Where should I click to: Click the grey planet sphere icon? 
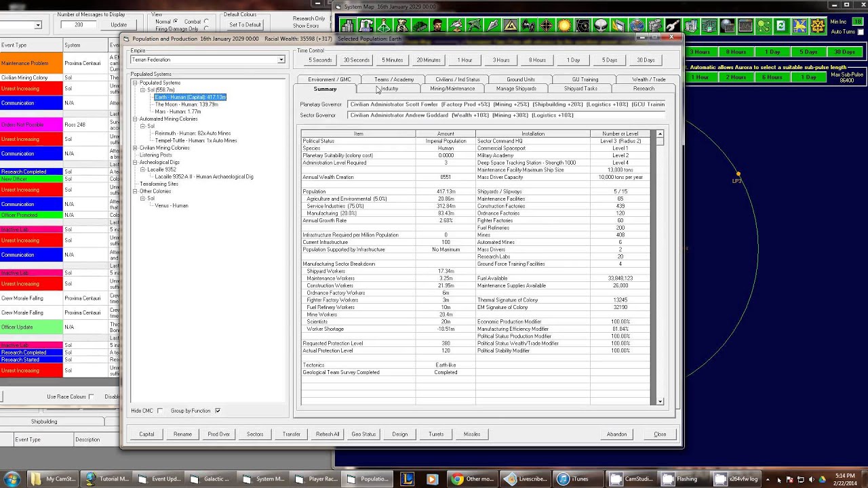pyautogui.click(x=727, y=26)
